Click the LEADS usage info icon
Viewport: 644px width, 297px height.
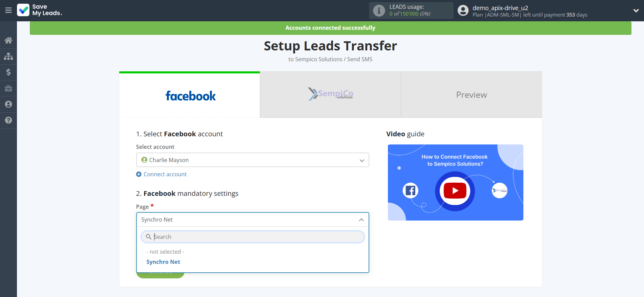[379, 10]
